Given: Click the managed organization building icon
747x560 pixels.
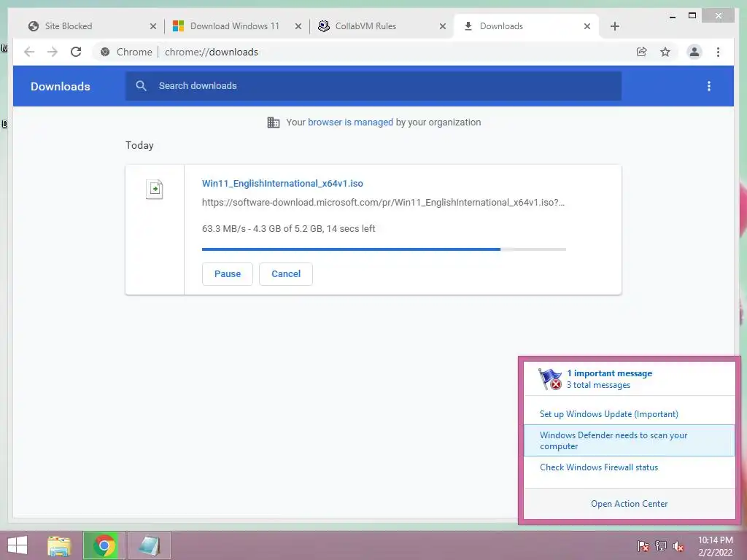Looking at the screenshot, I should click(273, 122).
